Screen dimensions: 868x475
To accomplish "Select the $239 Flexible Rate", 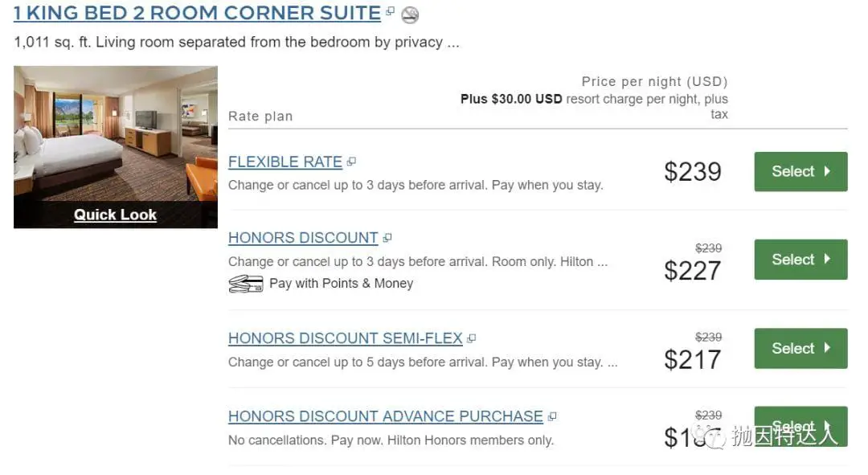I will (800, 171).
